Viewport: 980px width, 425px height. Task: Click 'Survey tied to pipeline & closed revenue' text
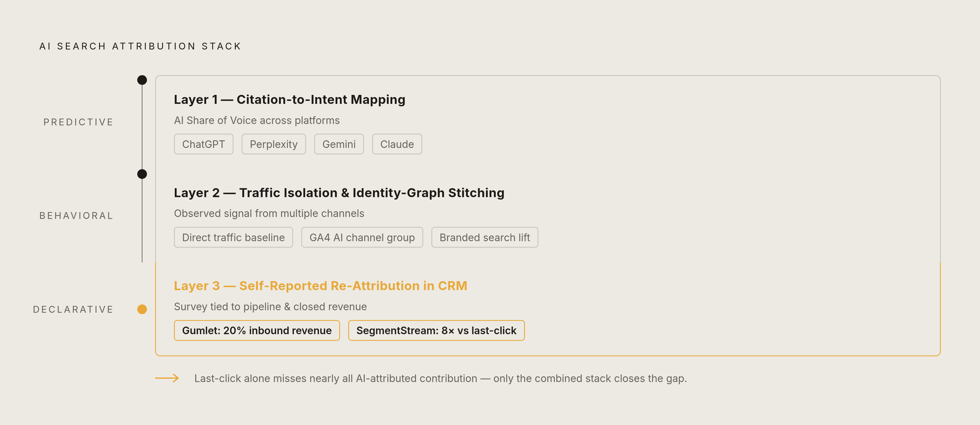[x=270, y=307]
